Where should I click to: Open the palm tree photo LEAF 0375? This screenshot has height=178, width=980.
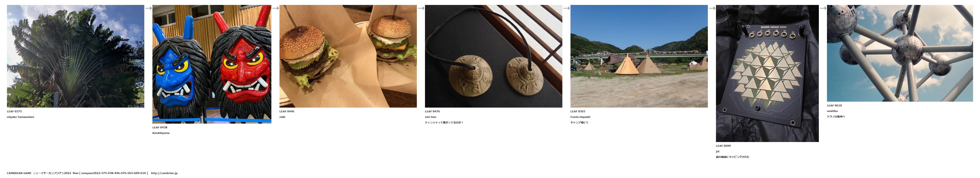(75, 56)
